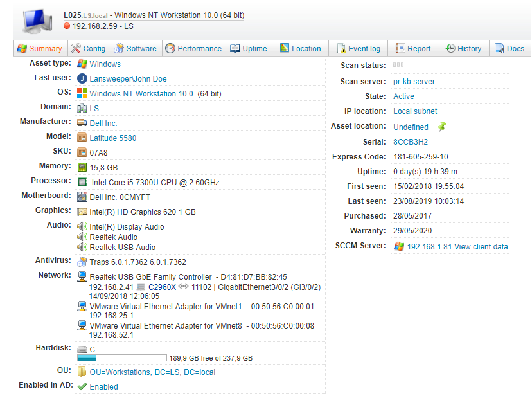
Task: Click the John Doe user avatar icon
Action: coord(82,78)
